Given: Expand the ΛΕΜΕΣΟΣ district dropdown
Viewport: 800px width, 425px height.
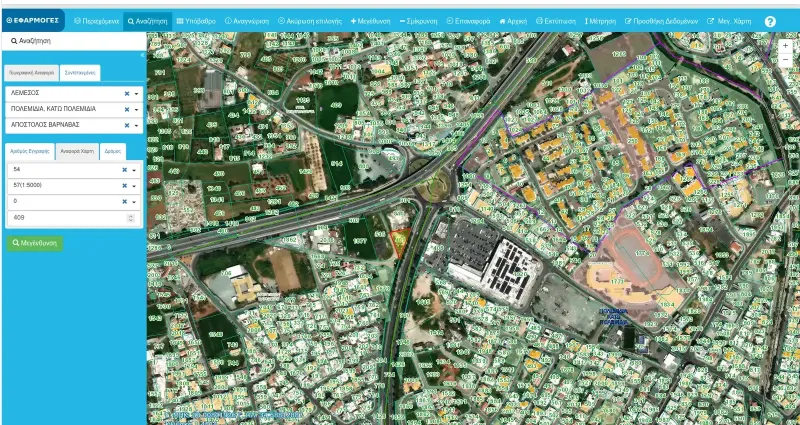Looking at the screenshot, I should click(136, 94).
